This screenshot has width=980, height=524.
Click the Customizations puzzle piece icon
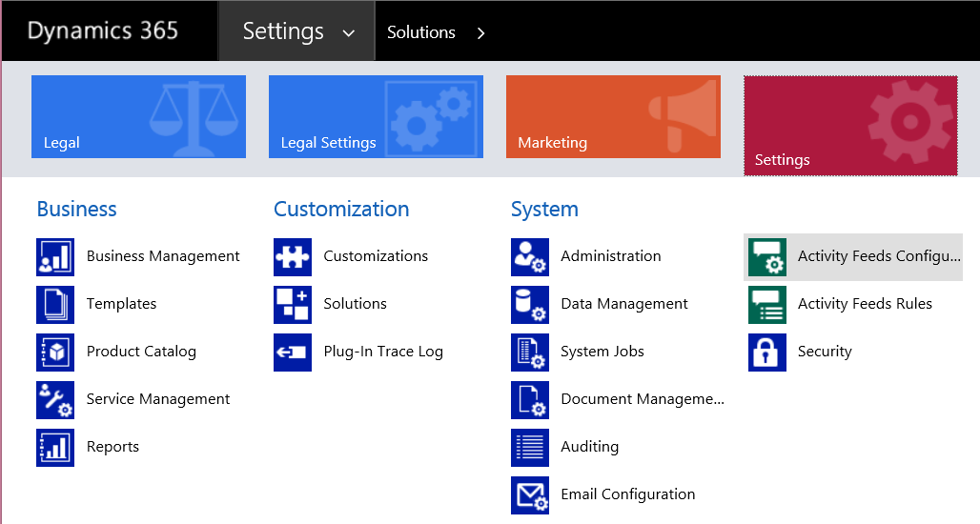pos(293,256)
